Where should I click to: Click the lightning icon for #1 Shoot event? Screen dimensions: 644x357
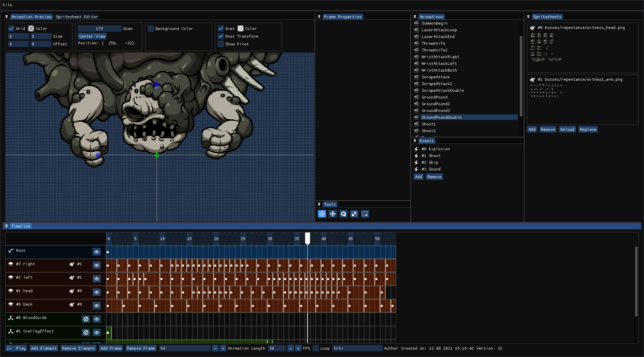point(416,156)
